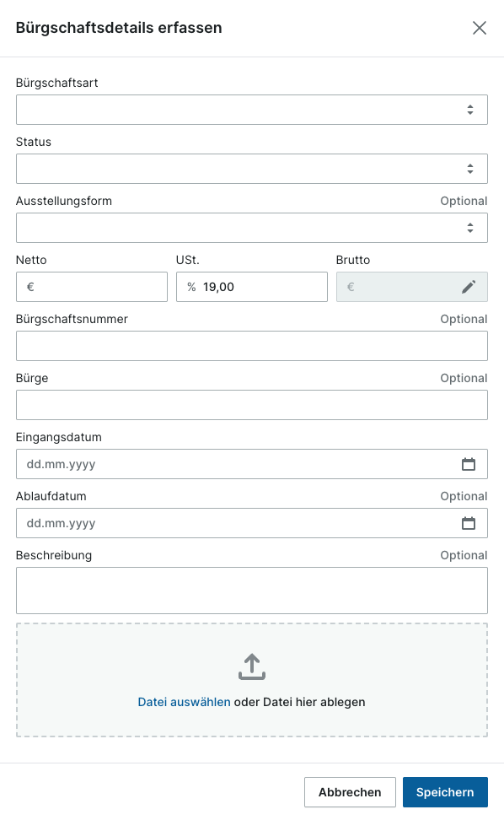Open the calendar icon for Ablaufdatum
The image size is (504, 820).
pos(469,523)
